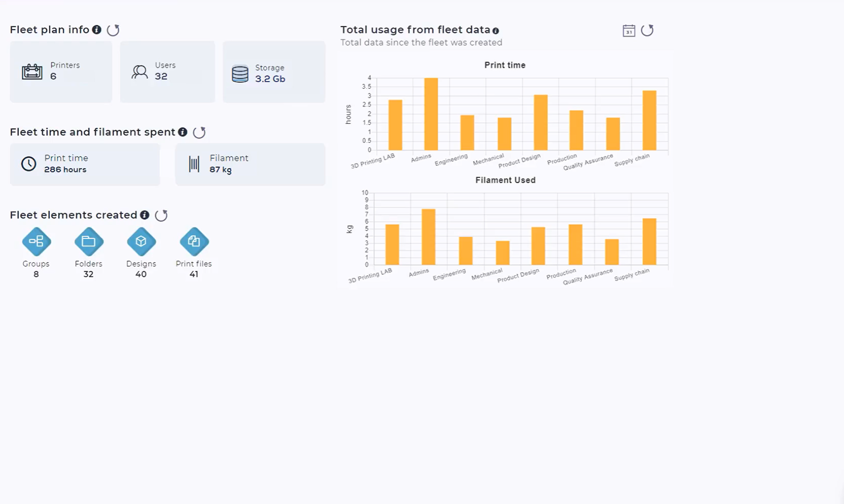This screenshot has height=504, width=844.
Task: Refresh Total usage from fleet data
Action: point(647,30)
